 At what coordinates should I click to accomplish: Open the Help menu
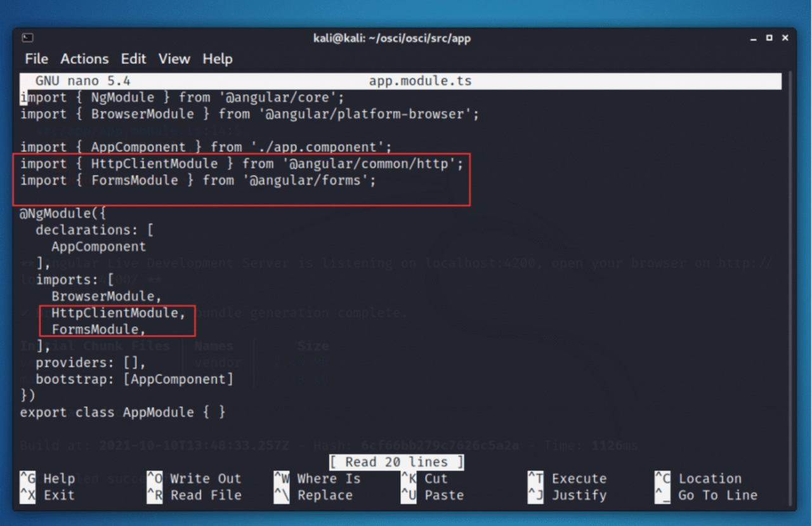tap(217, 59)
